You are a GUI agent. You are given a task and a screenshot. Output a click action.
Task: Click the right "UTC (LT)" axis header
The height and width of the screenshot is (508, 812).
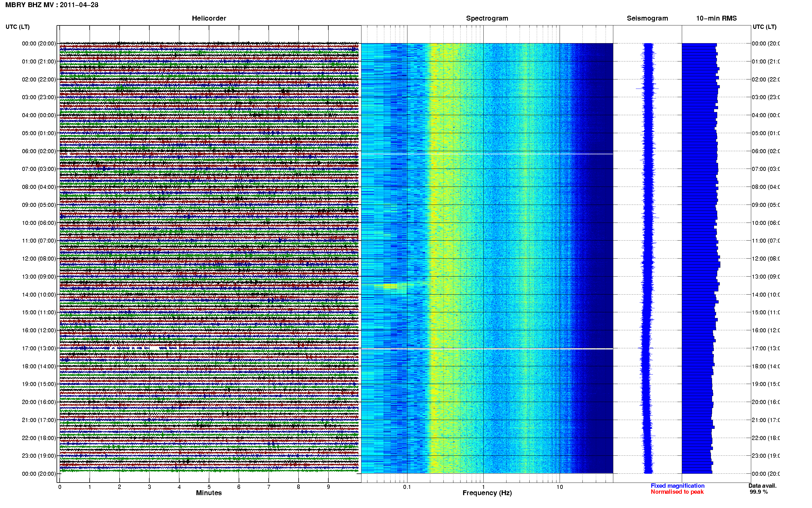click(764, 27)
